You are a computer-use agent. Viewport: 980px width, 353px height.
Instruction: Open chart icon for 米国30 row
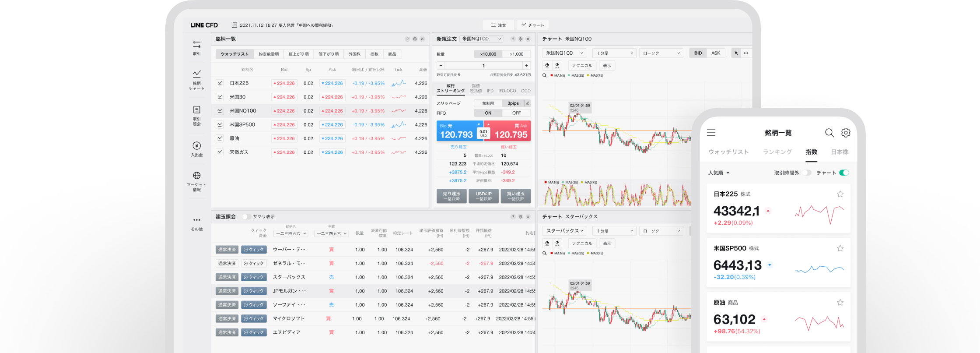coord(220,97)
